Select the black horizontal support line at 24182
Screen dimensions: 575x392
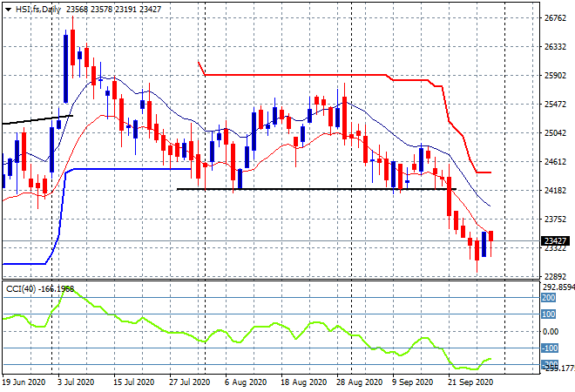315,189
